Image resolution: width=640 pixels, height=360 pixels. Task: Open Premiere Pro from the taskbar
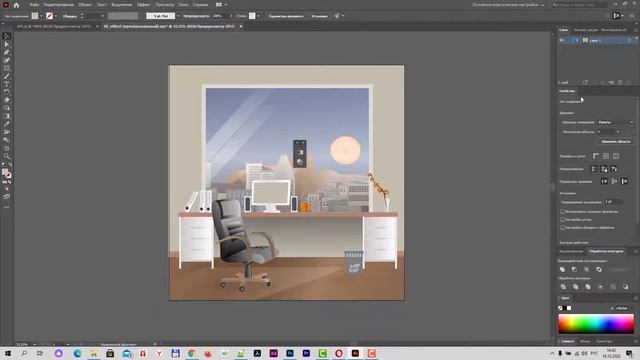(306, 353)
